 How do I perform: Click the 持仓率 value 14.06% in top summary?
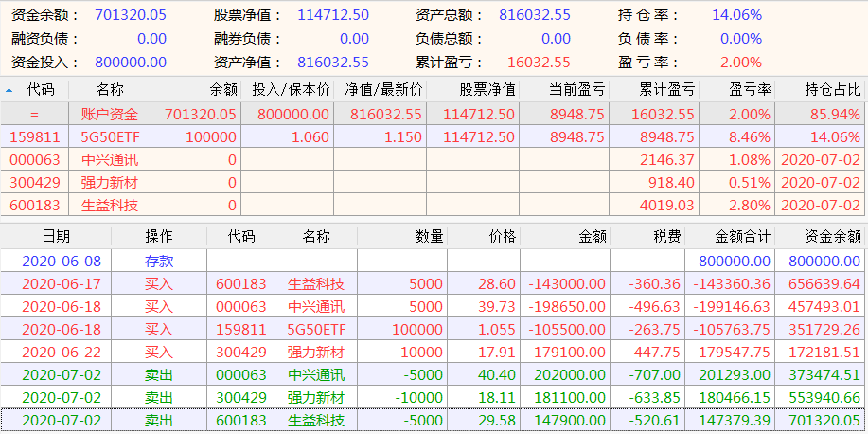point(736,15)
